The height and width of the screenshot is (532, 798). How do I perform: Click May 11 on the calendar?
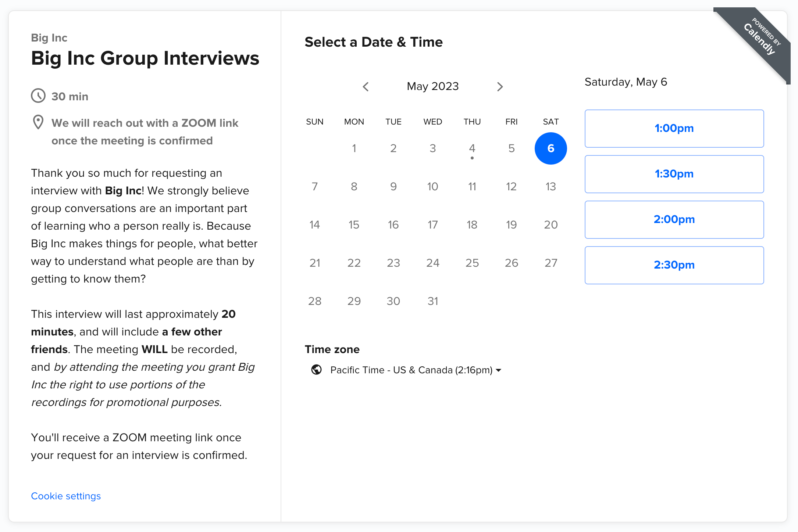coord(472,187)
